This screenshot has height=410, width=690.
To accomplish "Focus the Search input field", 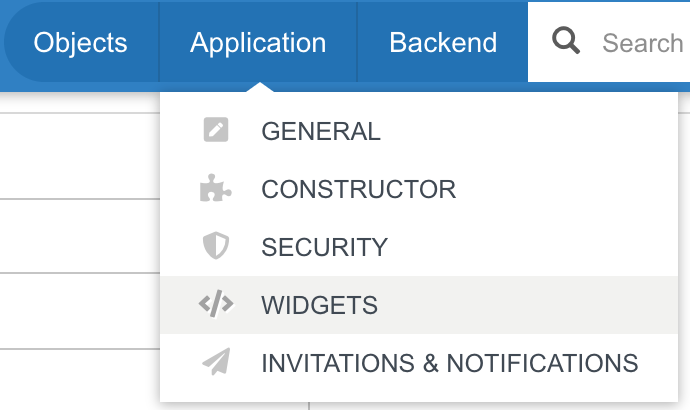I will (642, 43).
